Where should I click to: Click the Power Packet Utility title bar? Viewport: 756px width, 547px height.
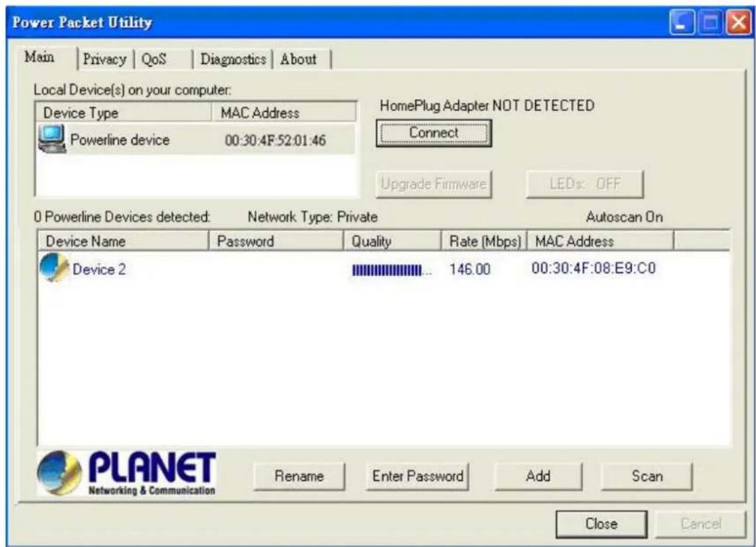(338, 23)
